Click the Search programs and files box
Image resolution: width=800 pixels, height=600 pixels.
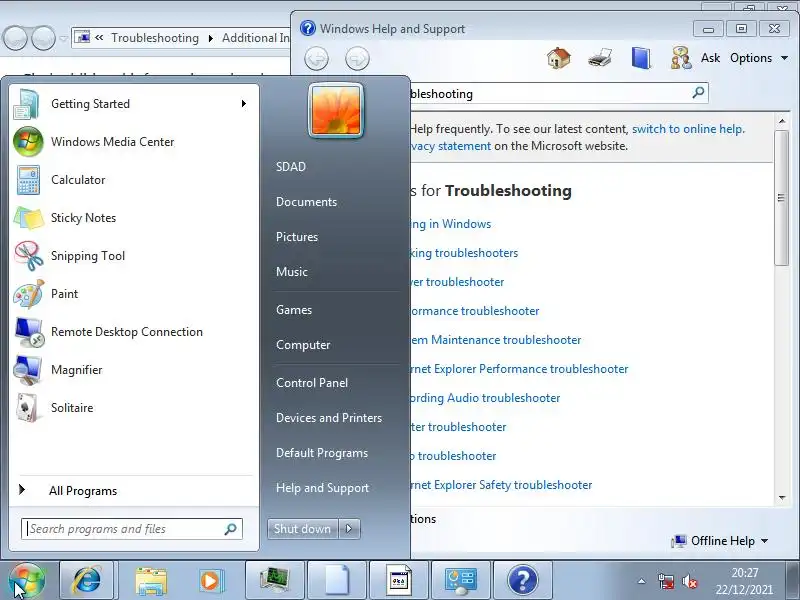pos(132,529)
